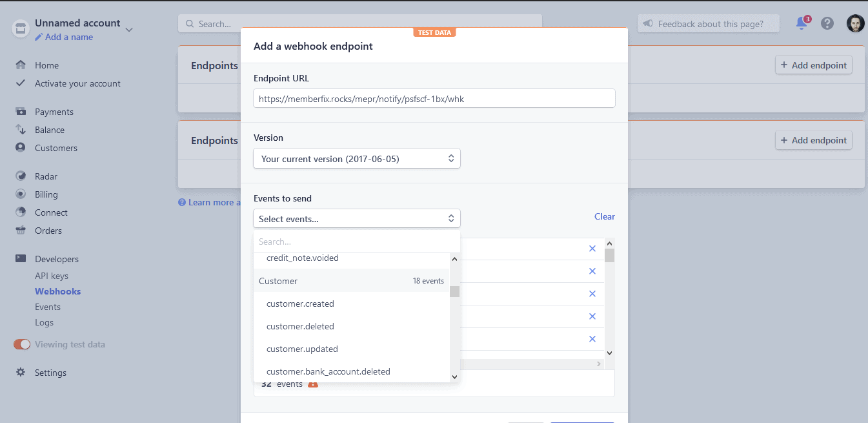
Task: Expand the Unnamed account chevron menu
Action: tap(129, 29)
